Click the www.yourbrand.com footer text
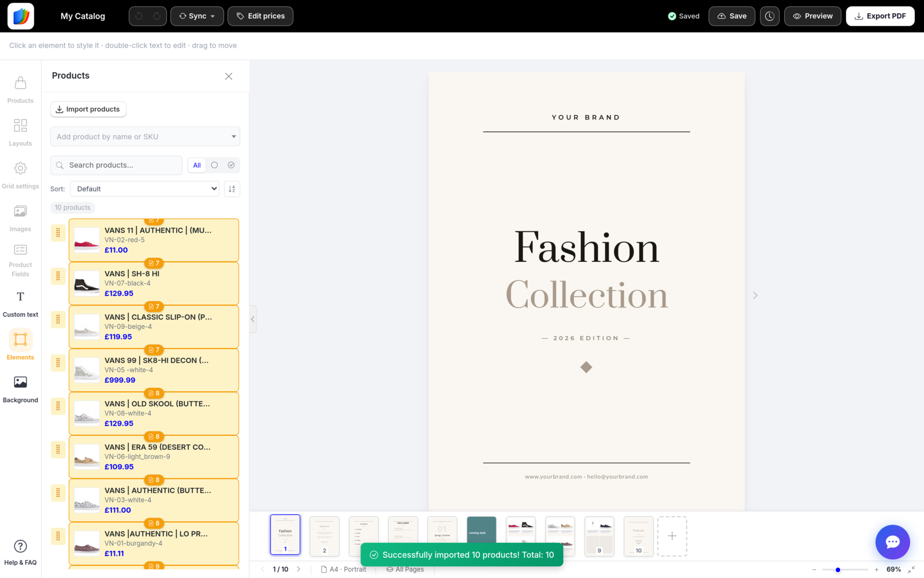Image resolution: width=924 pixels, height=578 pixels. point(586,477)
